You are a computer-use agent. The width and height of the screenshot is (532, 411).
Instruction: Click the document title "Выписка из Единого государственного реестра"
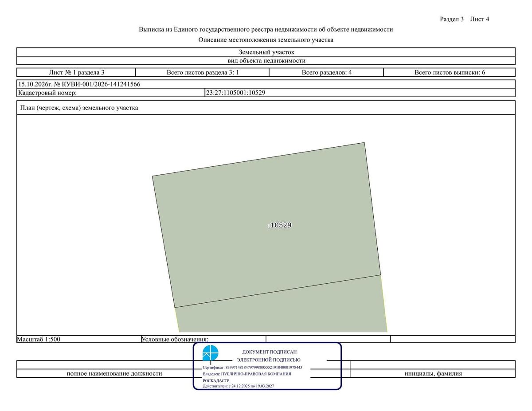pos(266,30)
